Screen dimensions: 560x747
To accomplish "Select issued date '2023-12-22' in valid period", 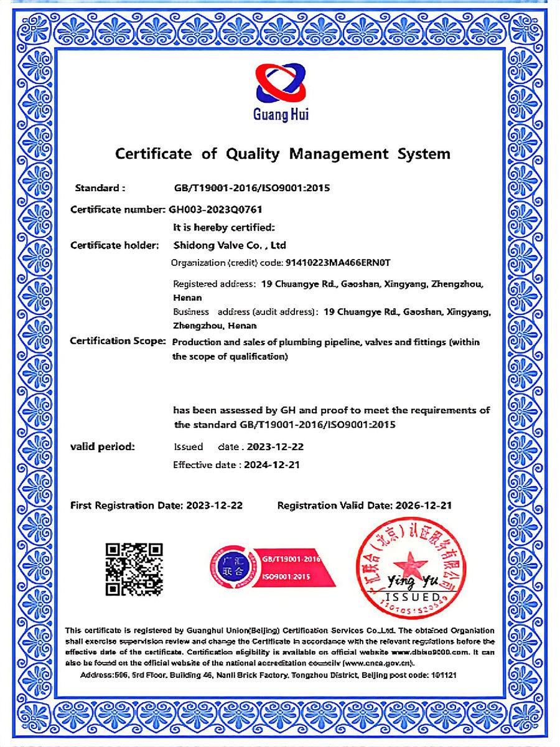I will click(276, 447).
